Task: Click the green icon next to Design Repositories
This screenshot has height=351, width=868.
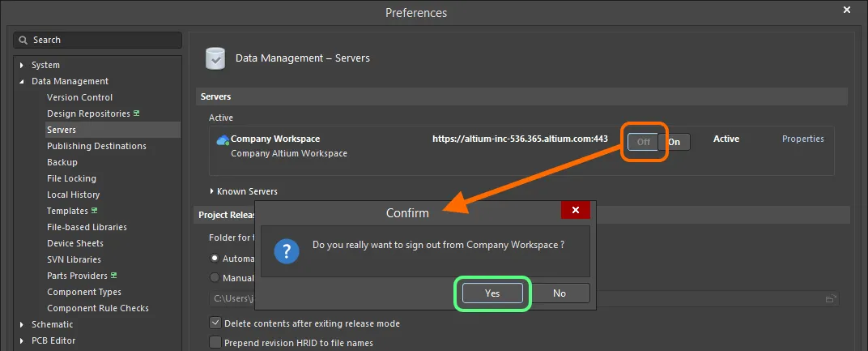Action: coord(136,113)
